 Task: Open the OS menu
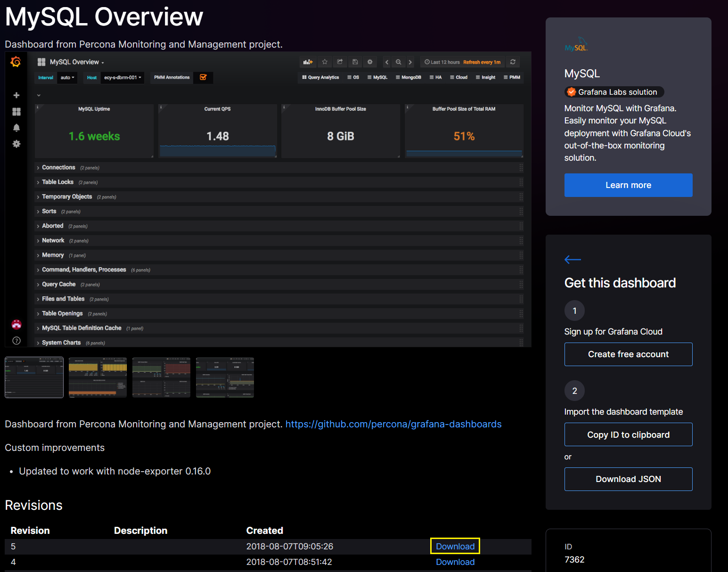(353, 77)
